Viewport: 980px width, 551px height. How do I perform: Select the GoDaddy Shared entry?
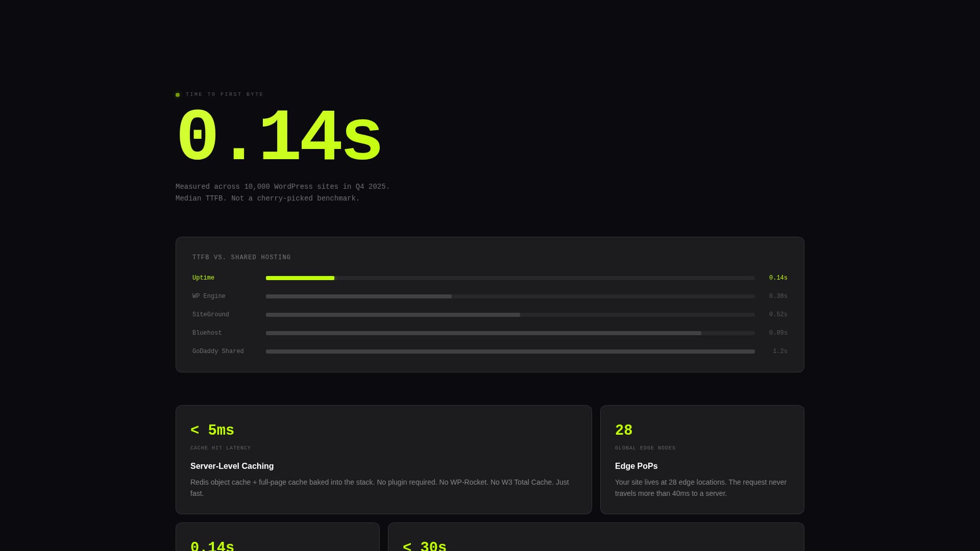(x=218, y=351)
